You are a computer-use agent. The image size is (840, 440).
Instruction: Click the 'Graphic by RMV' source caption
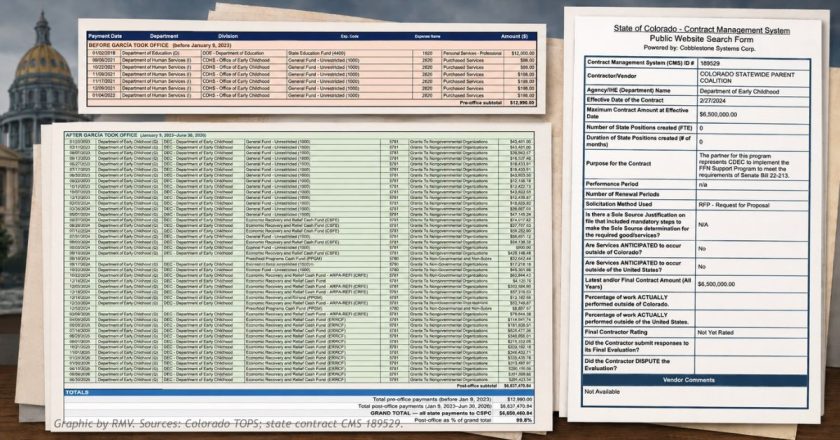[x=228, y=424]
